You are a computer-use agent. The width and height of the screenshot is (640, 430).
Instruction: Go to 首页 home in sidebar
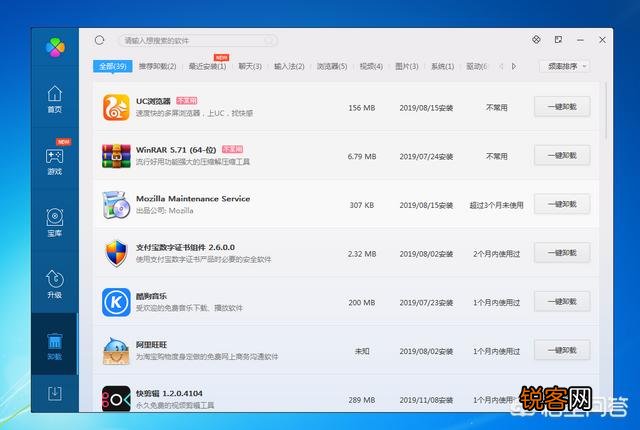click(x=55, y=100)
